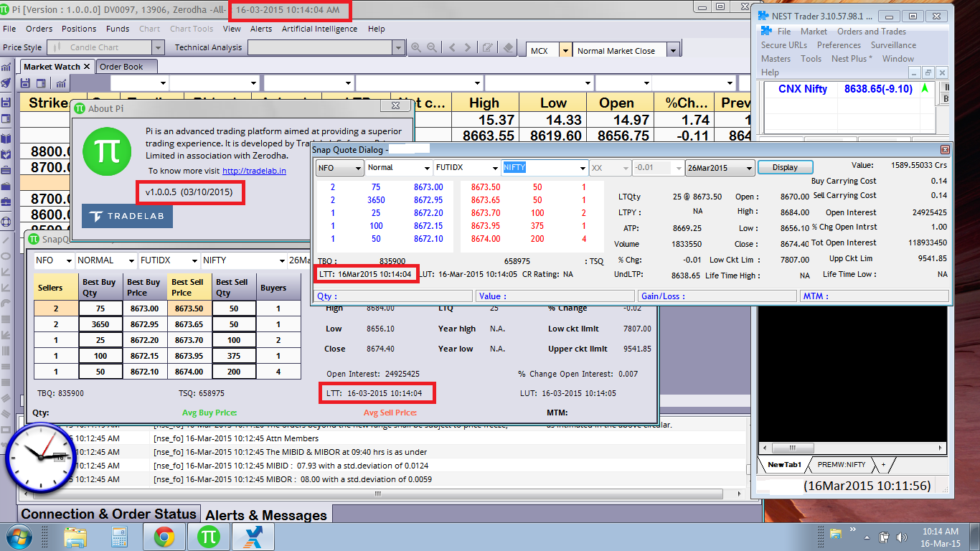Open NEST Trader Preferences menu

(839, 45)
